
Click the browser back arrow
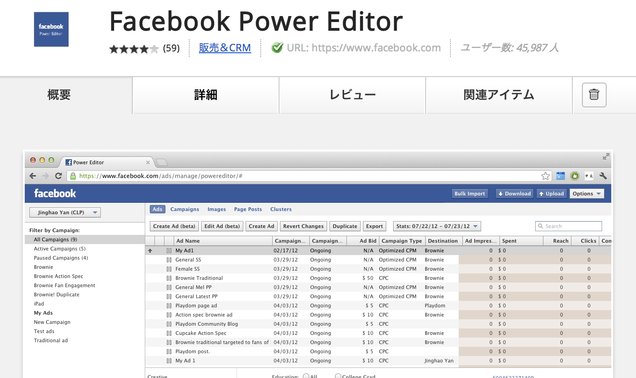[33, 176]
